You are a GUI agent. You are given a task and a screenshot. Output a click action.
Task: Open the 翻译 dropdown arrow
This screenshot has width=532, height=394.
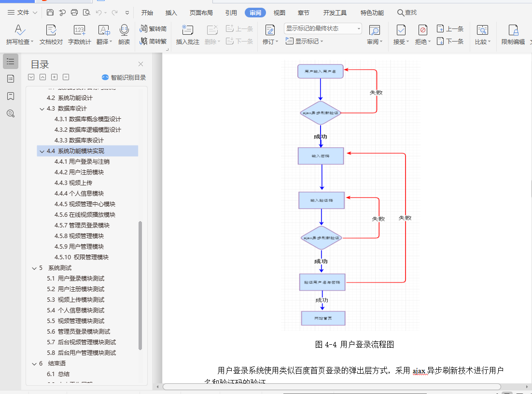pyautogui.click(x=111, y=42)
